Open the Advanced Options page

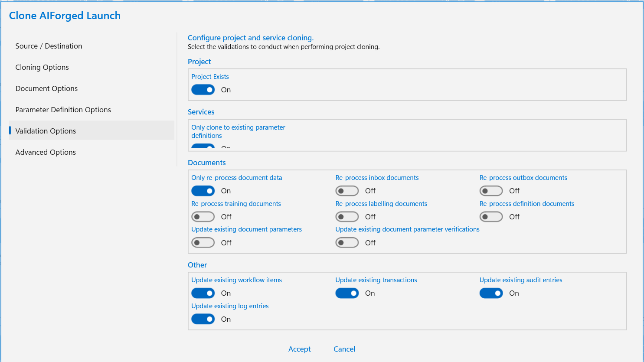coord(92,152)
